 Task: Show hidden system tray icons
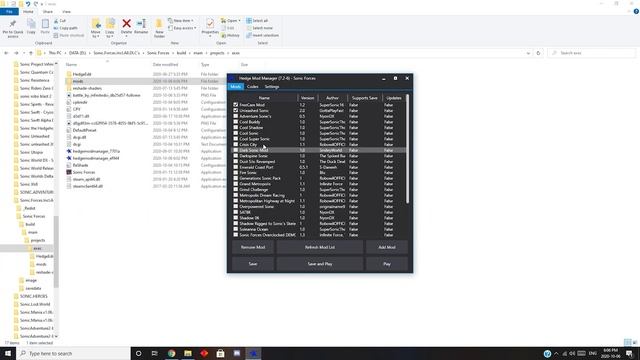click(556, 353)
